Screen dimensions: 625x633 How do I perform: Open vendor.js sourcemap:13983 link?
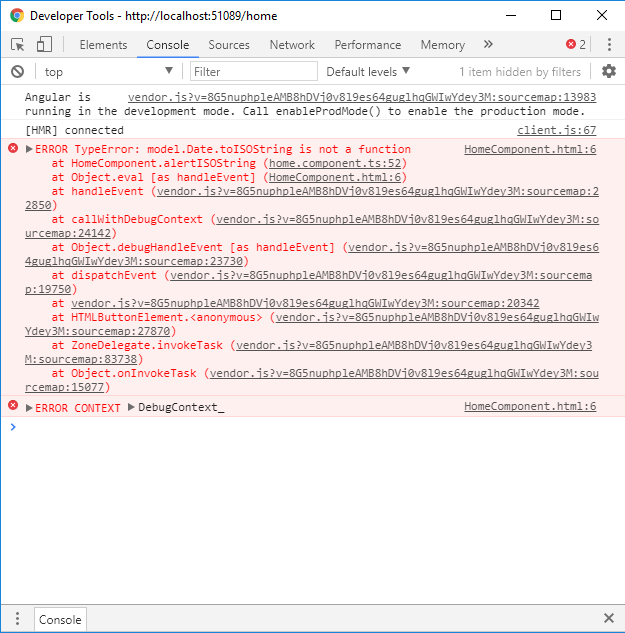tap(362, 97)
